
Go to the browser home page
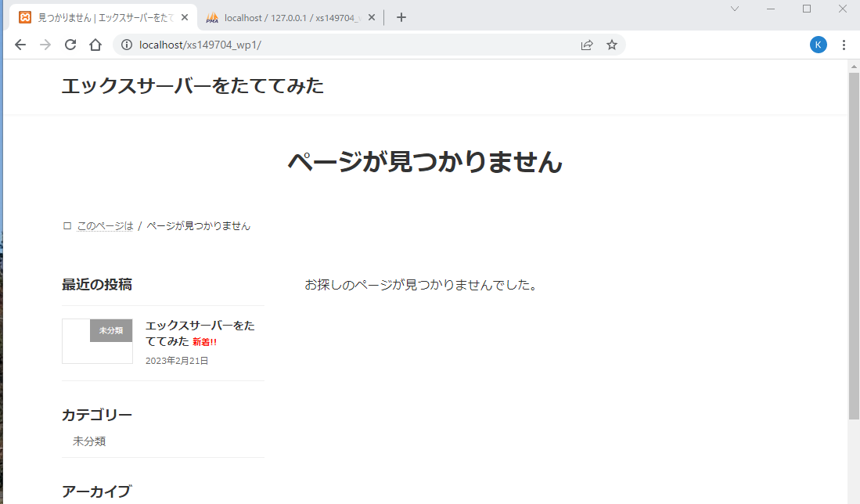(x=95, y=45)
